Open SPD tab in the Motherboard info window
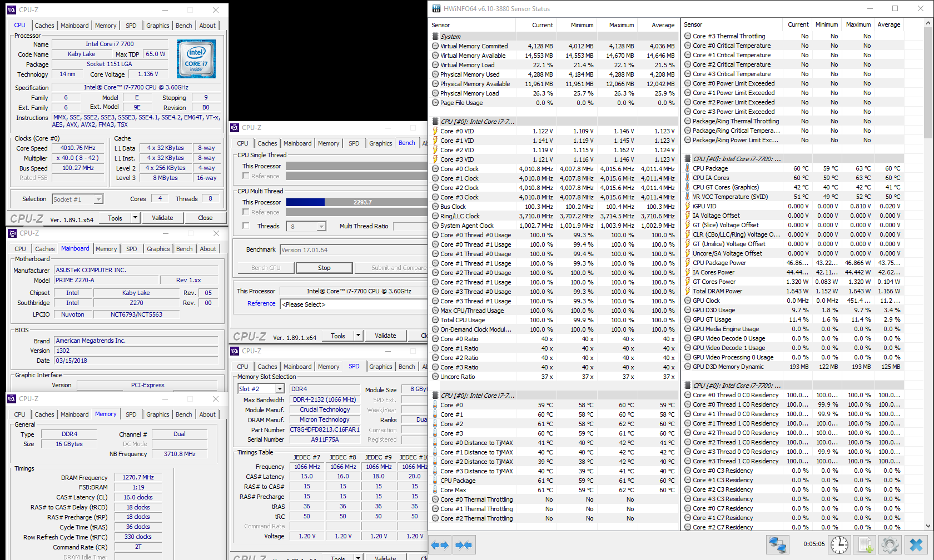 point(132,249)
